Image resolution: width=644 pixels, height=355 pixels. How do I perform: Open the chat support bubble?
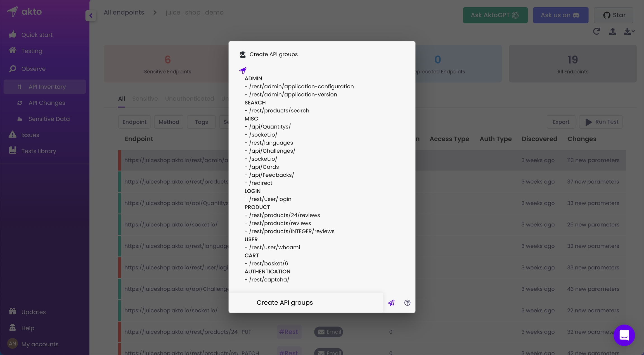624,335
